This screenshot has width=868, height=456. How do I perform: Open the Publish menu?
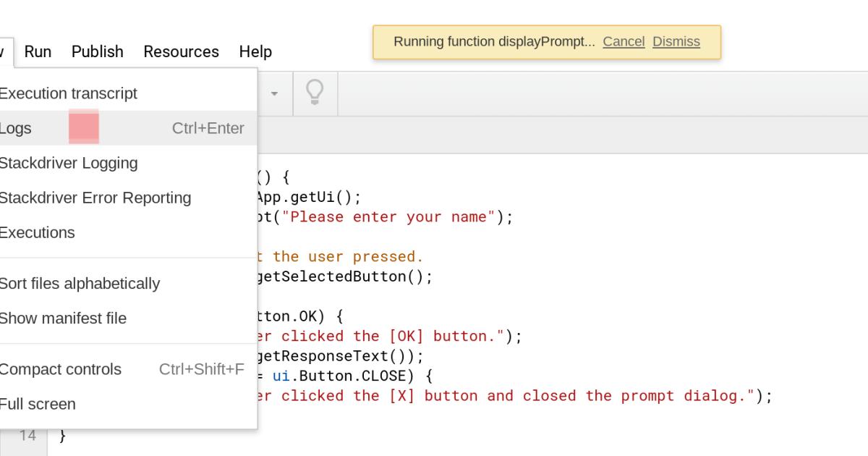(97, 51)
